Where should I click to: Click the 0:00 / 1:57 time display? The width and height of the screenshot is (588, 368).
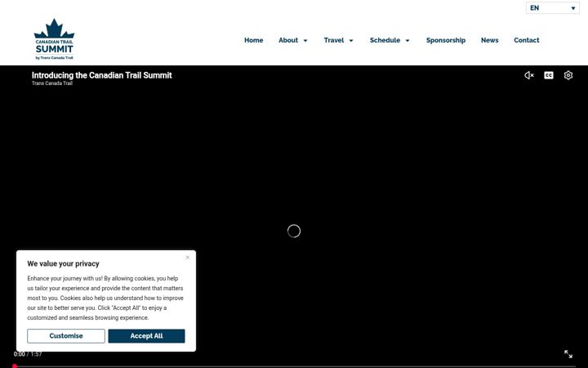coord(28,354)
